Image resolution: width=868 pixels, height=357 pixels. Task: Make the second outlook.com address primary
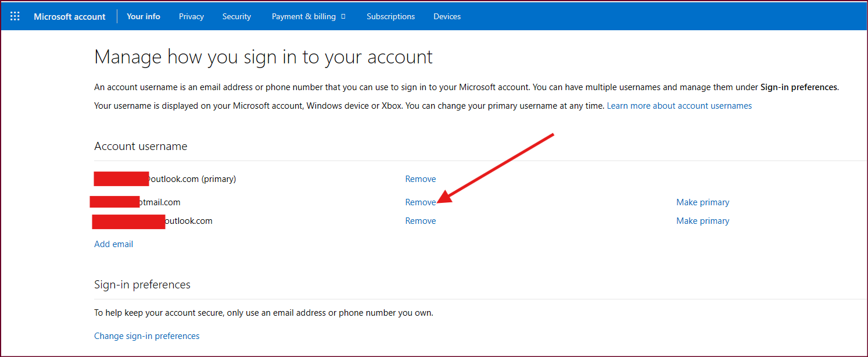coord(702,221)
